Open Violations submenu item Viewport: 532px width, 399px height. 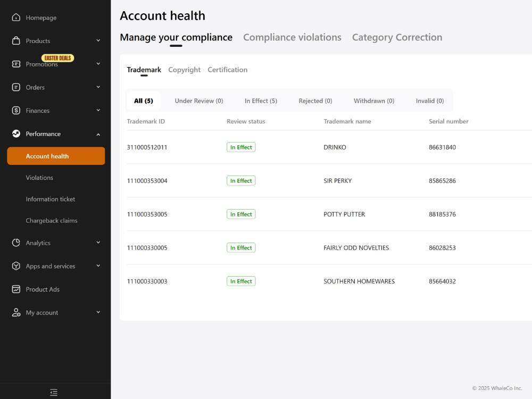click(x=39, y=178)
